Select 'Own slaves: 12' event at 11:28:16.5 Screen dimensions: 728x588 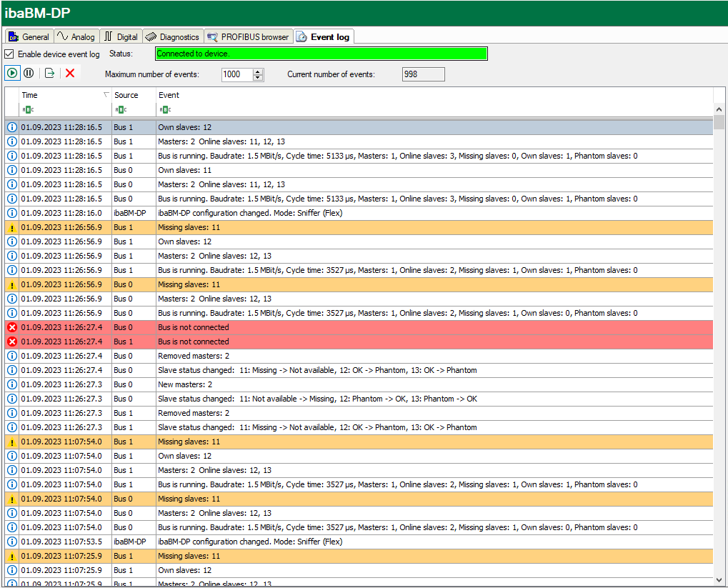click(x=359, y=127)
